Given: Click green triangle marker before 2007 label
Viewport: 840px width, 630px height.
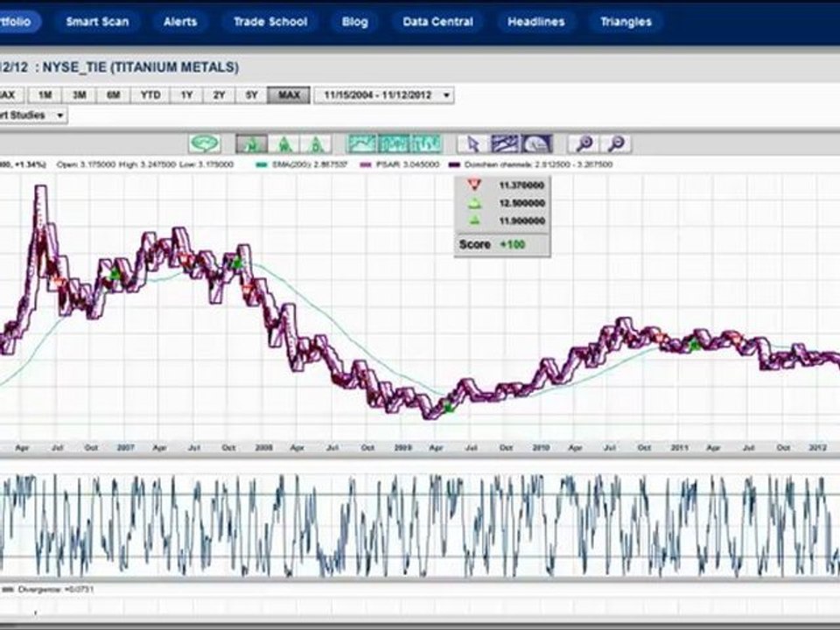Looking at the screenshot, I should tap(115, 275).
